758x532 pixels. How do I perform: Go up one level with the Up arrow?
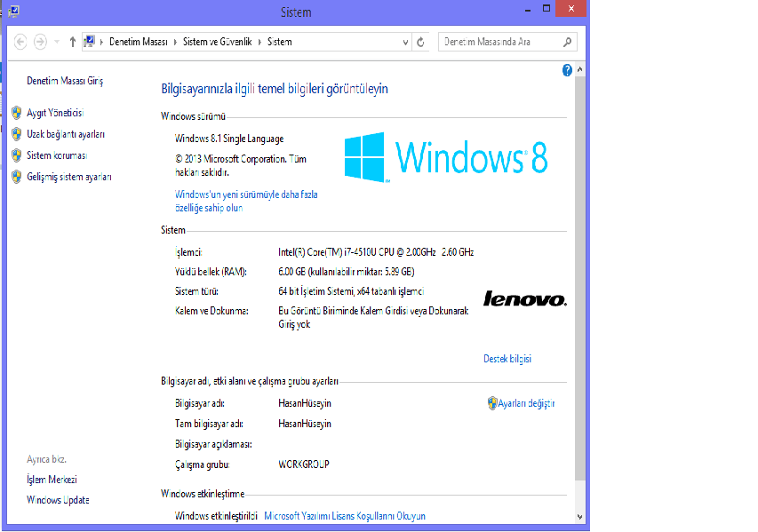(x=73, y=42)
